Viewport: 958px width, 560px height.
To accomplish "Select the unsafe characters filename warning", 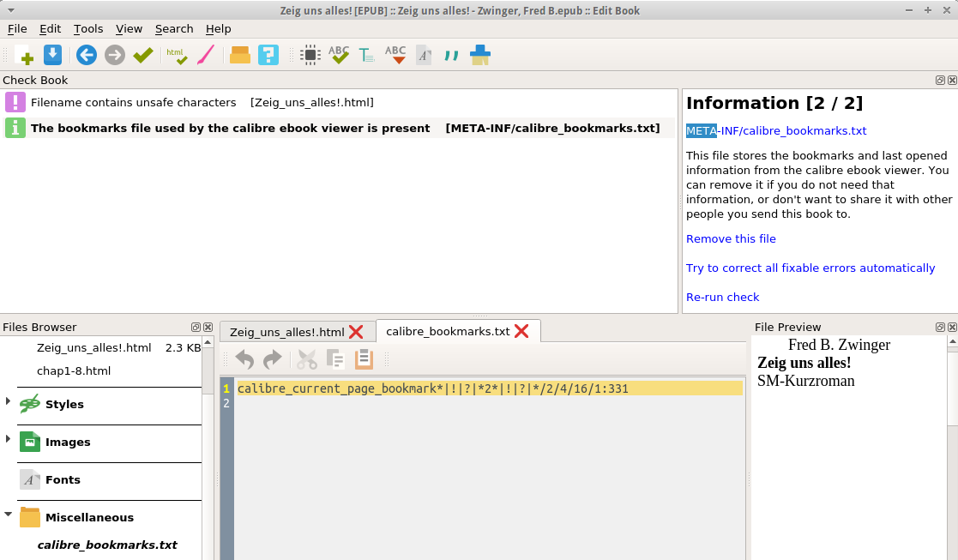I will pyautogui.click(x=339, y=103).
